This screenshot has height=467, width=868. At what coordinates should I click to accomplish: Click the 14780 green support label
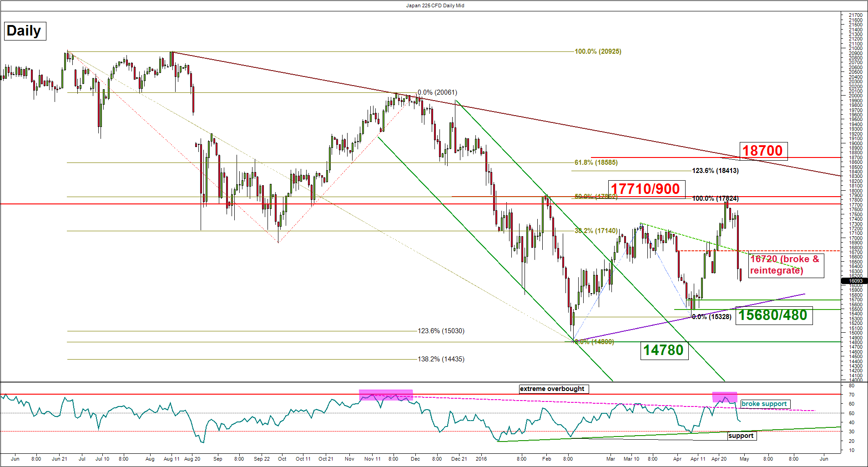pos(663,350)
